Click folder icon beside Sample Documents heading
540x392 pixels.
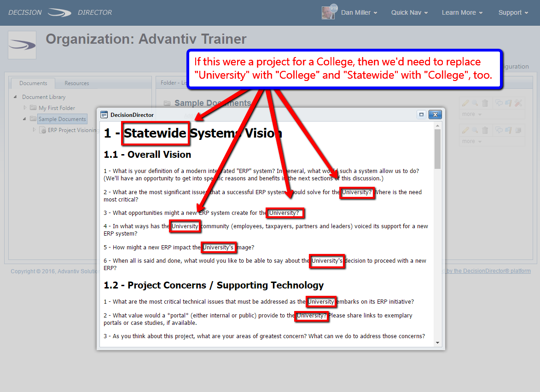pyautogui.click(x=167, y=103)
